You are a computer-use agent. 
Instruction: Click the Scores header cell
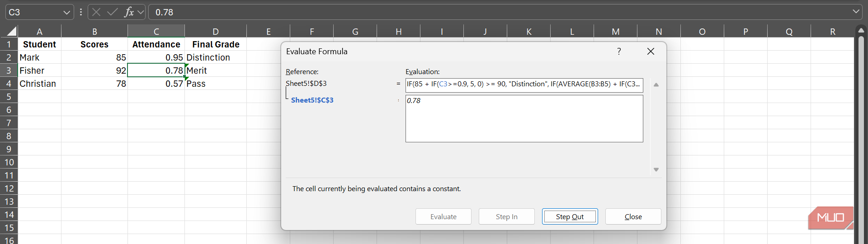click(94, 44)
